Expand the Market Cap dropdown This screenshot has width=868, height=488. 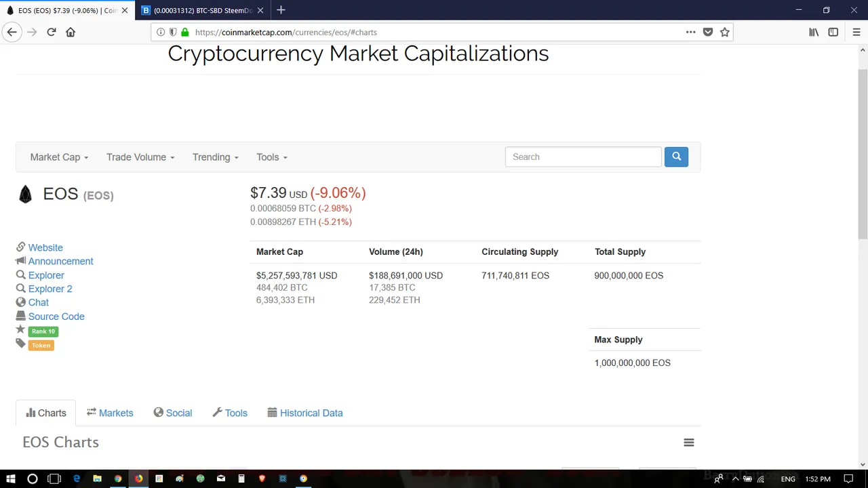59,157
